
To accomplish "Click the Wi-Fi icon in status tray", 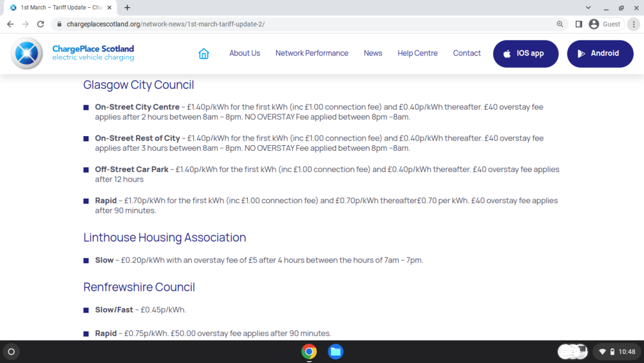I will click(x=603, y=352).
